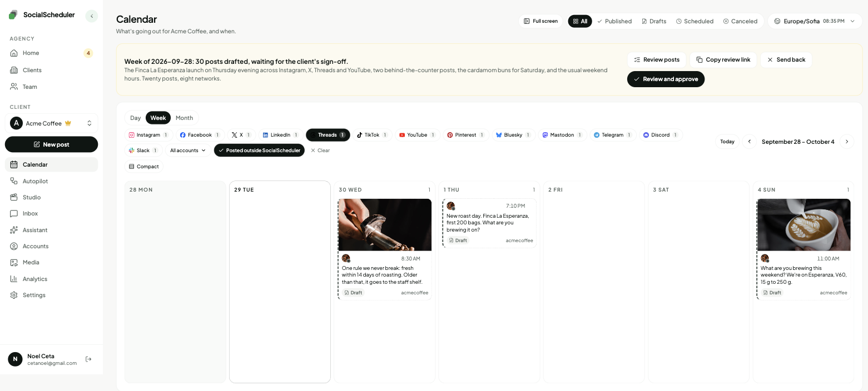Screen dimensions: 868x391
Task: Toggle the LinkedIn network filter
Action: click(x=280, y=135)
